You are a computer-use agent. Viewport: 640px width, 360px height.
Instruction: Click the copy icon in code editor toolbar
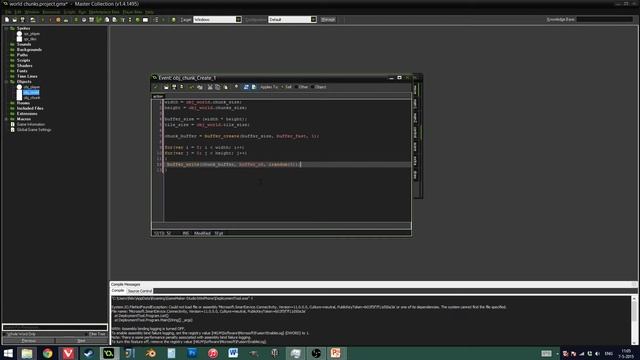click(x=218, y=87)
